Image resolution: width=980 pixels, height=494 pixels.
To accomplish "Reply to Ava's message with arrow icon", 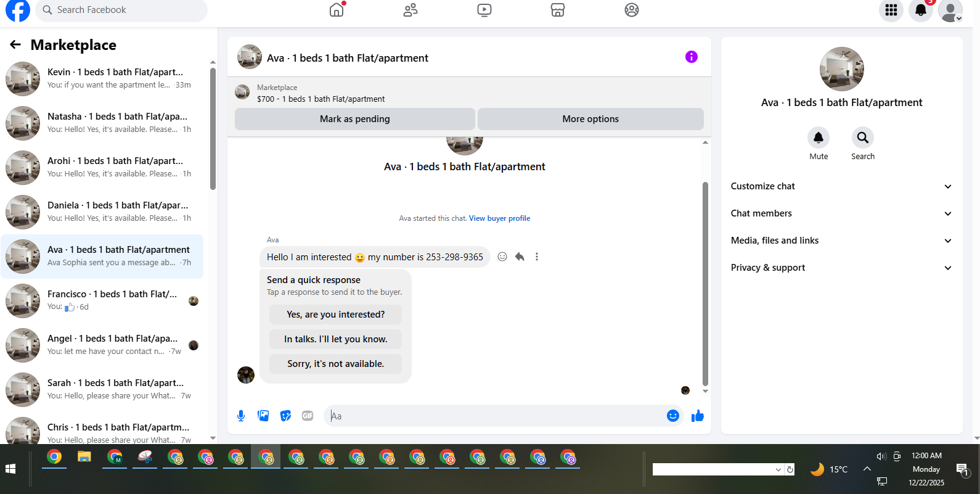I will point(520,257).
